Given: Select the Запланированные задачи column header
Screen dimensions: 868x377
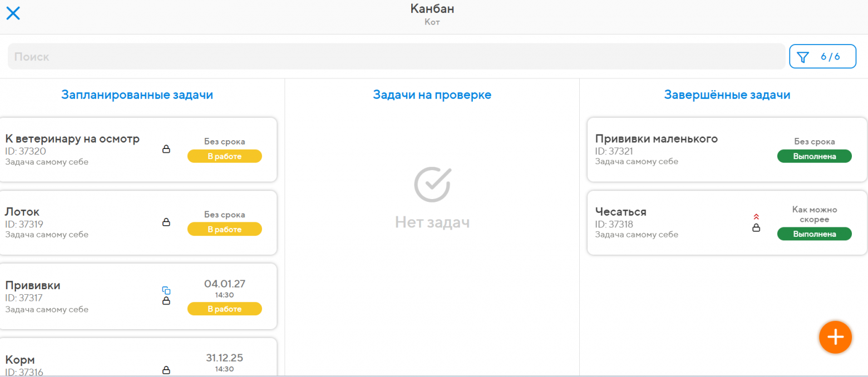Looking at the screenshot, I should [x=137, y=95].
